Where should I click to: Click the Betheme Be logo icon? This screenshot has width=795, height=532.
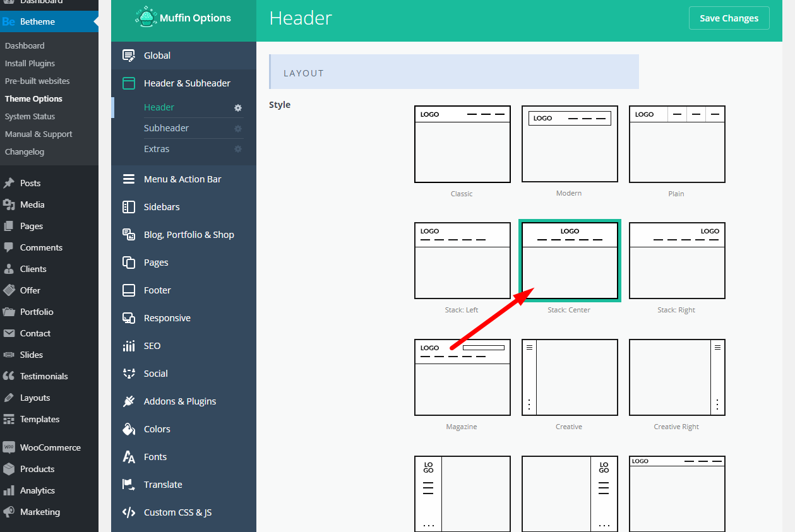9,21
